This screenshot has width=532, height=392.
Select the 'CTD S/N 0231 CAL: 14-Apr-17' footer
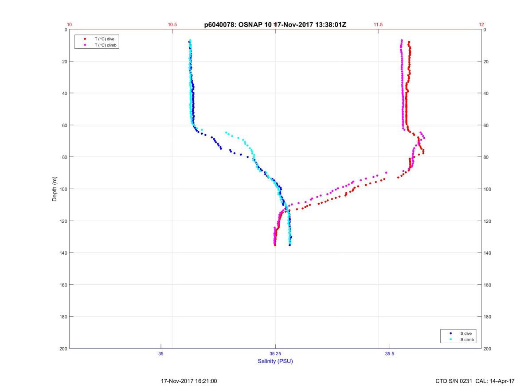tap(475, 381)
